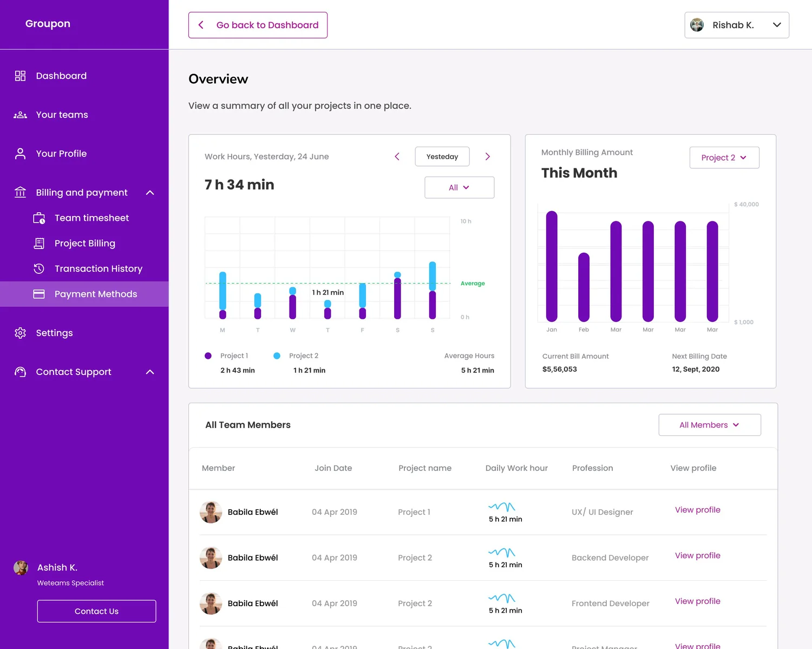
Task: Click the Member column header
Action: [218, 468]
